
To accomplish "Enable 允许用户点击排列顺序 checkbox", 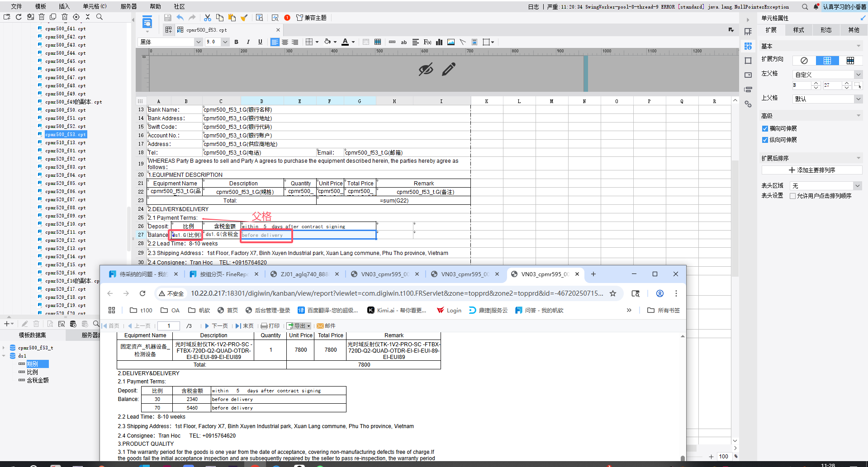I will pos(792,196).
